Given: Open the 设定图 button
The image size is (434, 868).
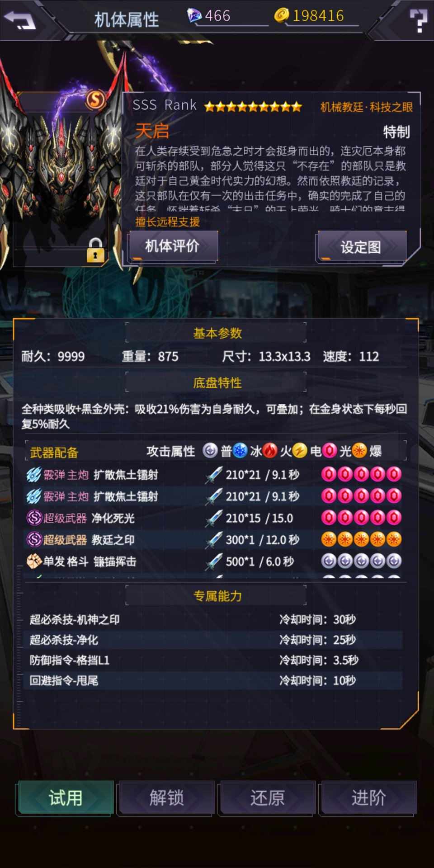Looking at the screenshot, I should tap(362, 247).
